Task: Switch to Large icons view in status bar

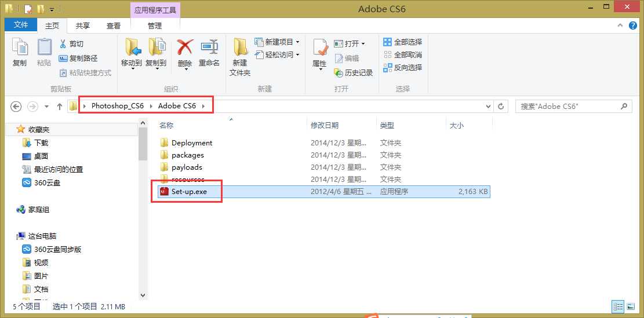Action: pyautogui.click(x=631, y=306)
